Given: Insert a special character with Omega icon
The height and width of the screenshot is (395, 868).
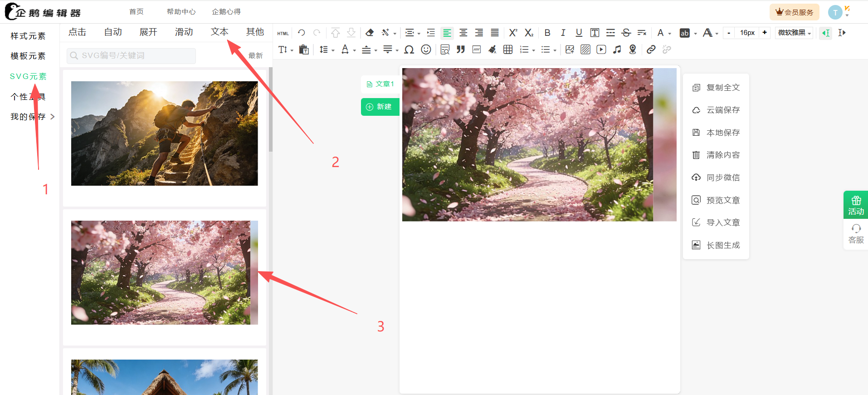Looking at the screenshot, I should (x=409, y=49).
